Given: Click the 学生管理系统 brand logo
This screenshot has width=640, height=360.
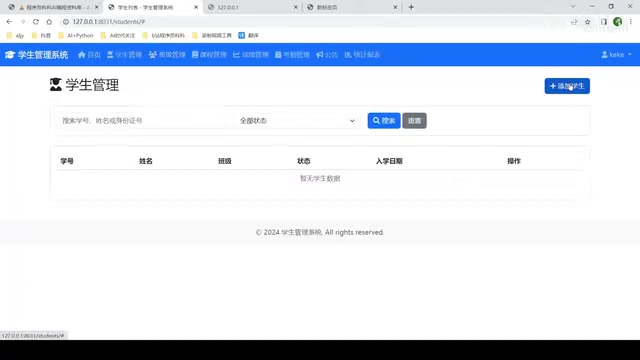Looking at the screenshot, I should (36, 55).
